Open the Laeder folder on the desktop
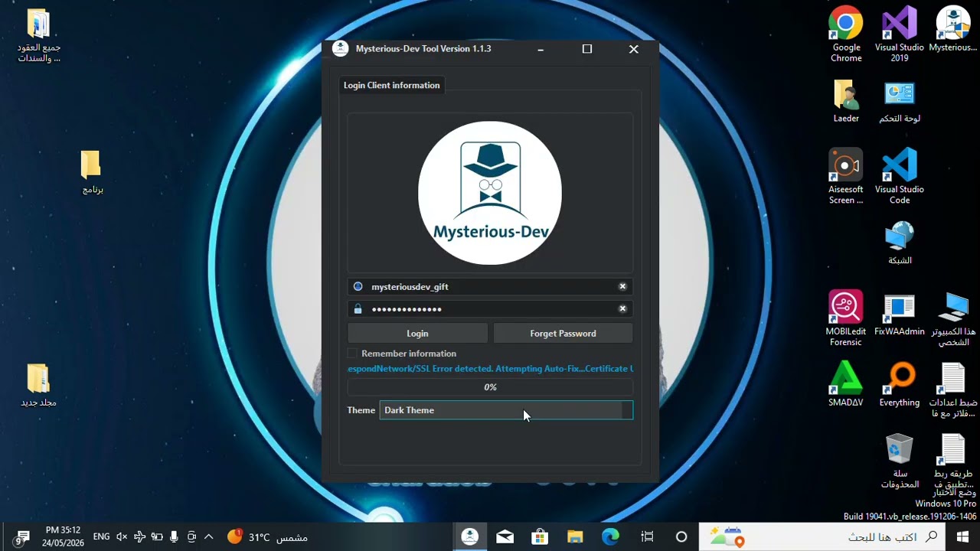This screenshot has width=980, height=551. coord(846,101)
